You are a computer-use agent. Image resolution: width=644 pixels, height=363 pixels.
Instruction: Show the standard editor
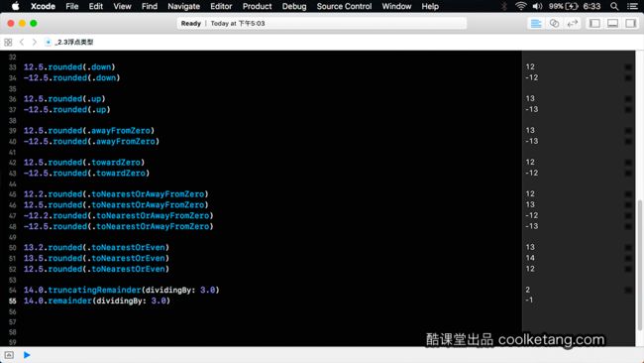536,24
